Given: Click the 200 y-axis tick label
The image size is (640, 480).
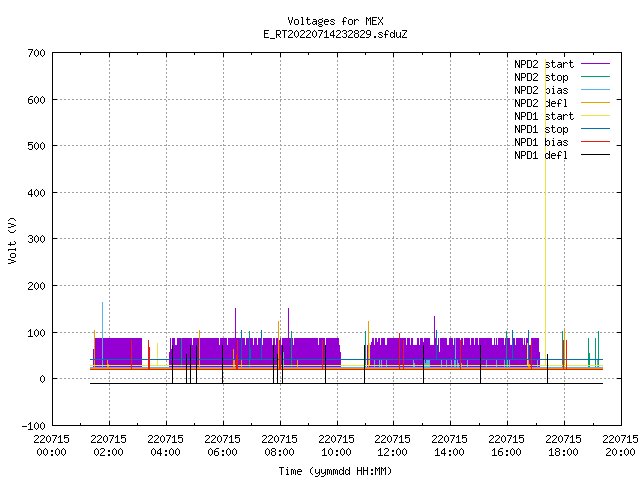Looking at the screenshot, I should pos(36,286).
